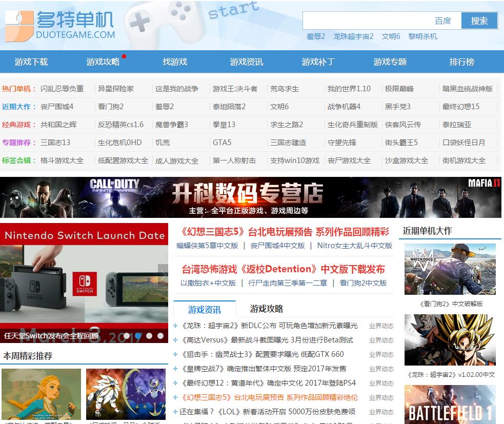The width and height of the screenshot is (504, 424).
Task: Click hot search link 龙珠超宇宙2
Action: tap(353, 36)
